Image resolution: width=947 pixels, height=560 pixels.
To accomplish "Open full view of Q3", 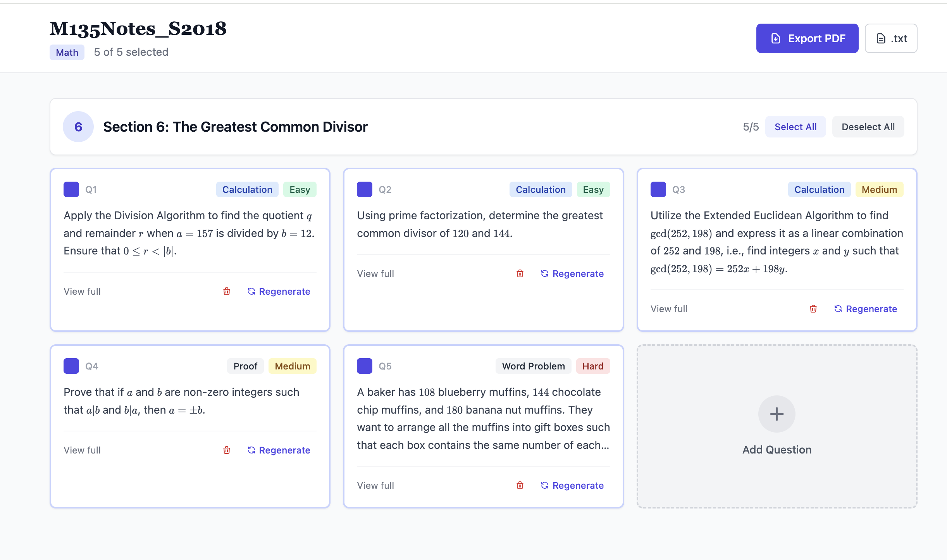I will tap(669, 309).
